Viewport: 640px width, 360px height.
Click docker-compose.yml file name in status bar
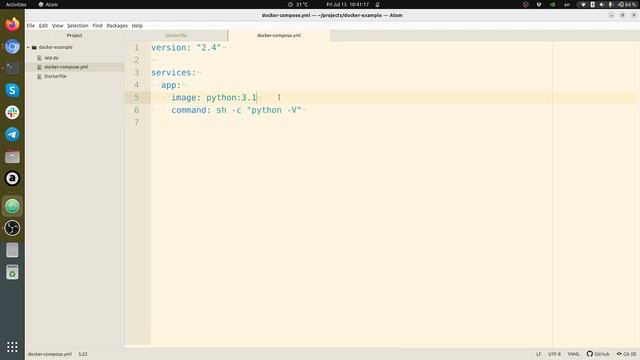coord(49,354)
